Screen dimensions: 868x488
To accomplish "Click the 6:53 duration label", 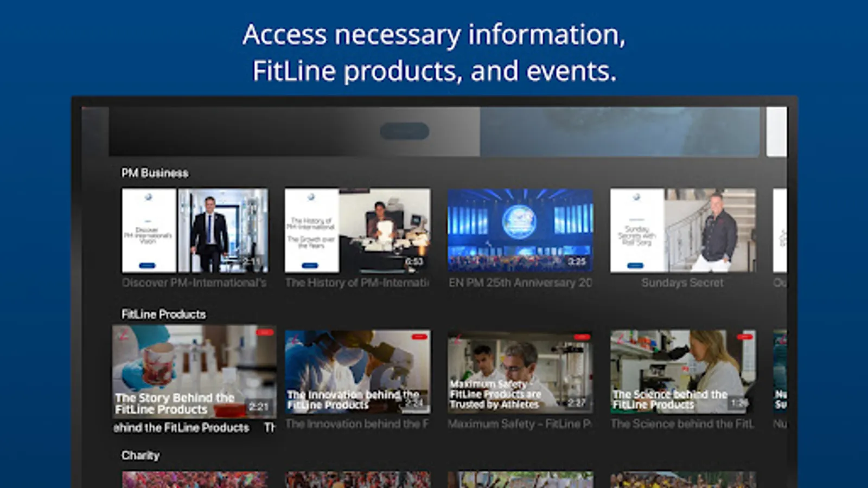I will [x=414, y=262].
